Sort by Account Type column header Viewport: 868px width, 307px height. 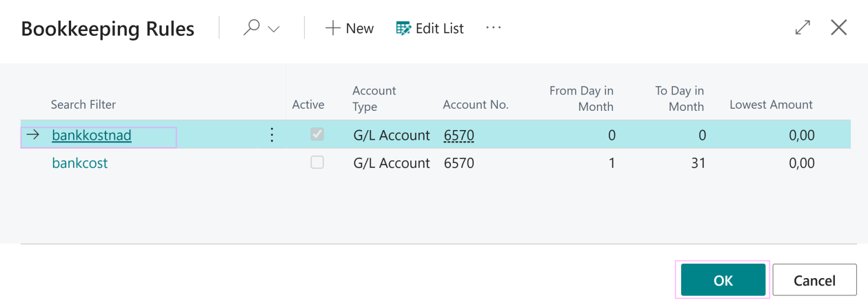coord(374,98)
